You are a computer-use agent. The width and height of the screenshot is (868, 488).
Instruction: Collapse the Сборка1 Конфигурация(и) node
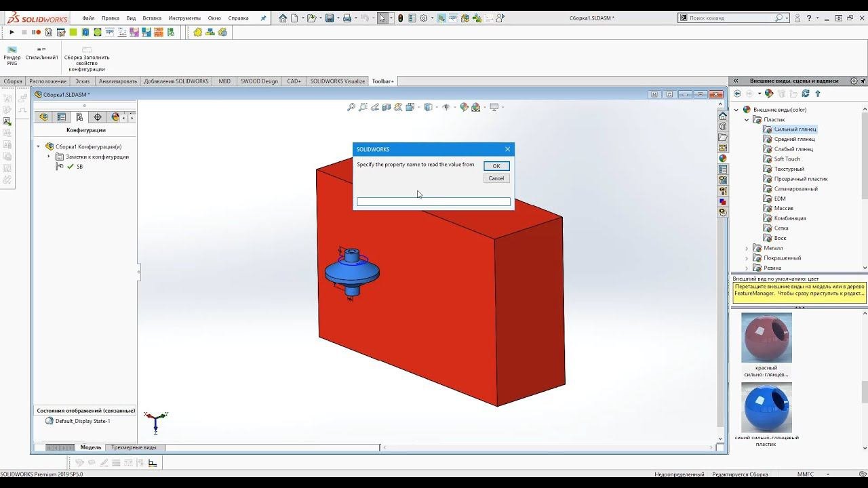(39, 146)
